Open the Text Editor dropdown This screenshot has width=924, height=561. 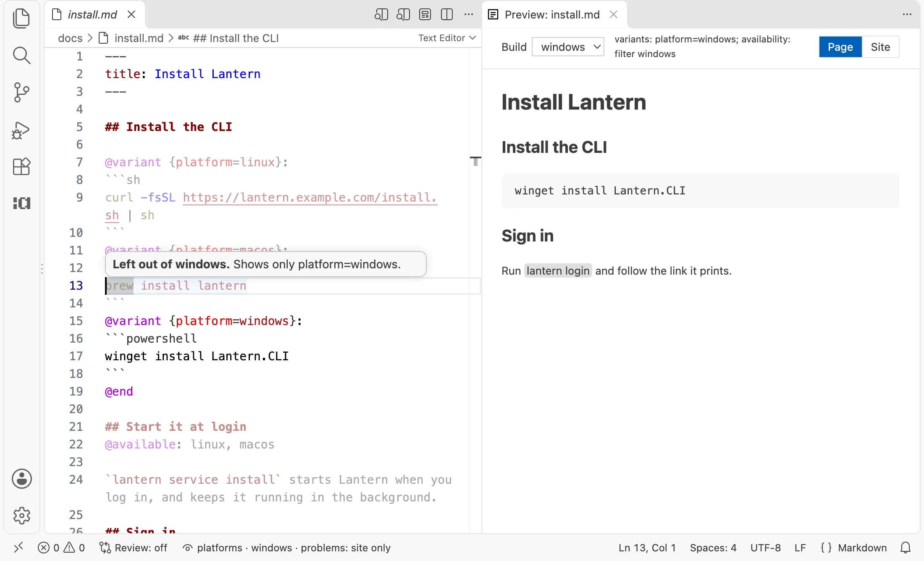(447, 38)
